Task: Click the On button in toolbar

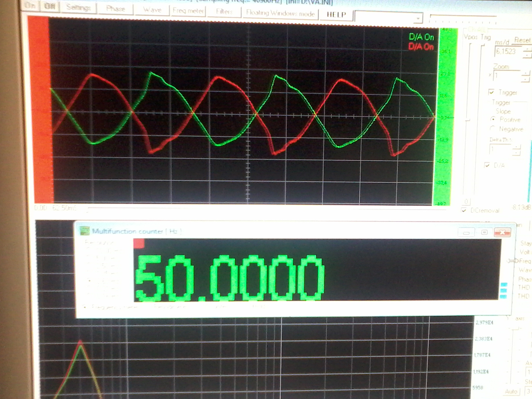Action: coord(30,6)
